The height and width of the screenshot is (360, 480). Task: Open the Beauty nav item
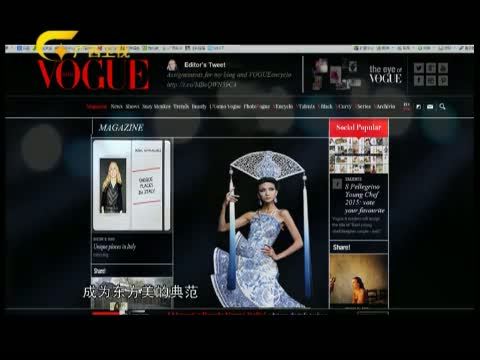199,107
